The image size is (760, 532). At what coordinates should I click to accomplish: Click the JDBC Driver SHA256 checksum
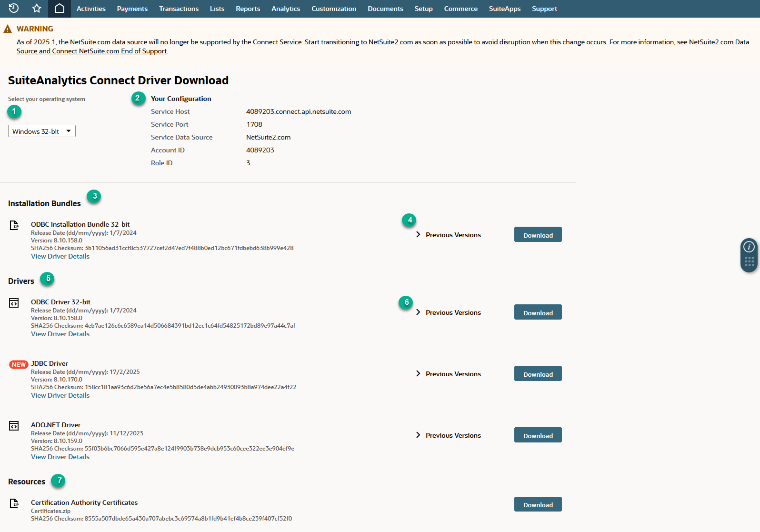point(163,387)
